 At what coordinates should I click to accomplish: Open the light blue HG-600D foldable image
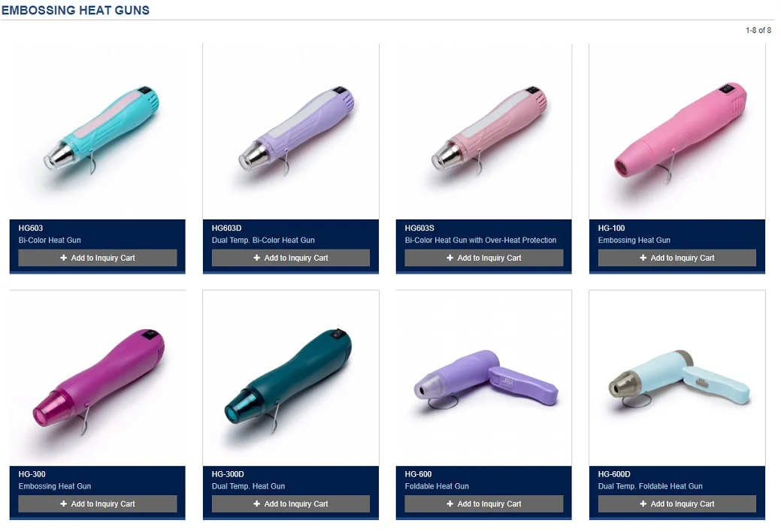[677, 378]
